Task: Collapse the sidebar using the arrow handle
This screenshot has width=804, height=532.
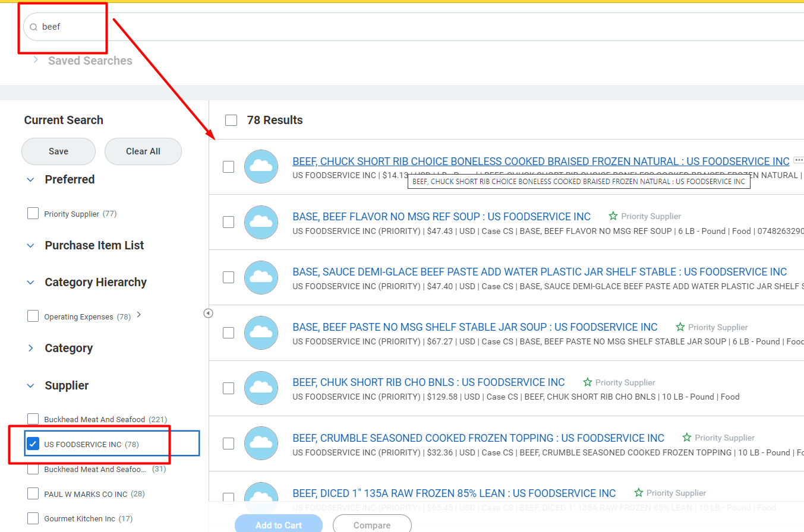Action: (x=208, y=313)
